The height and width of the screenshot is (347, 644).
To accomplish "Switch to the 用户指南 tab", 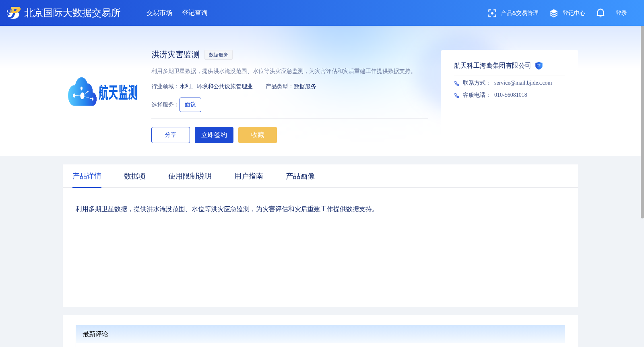I will coord(249,176).
